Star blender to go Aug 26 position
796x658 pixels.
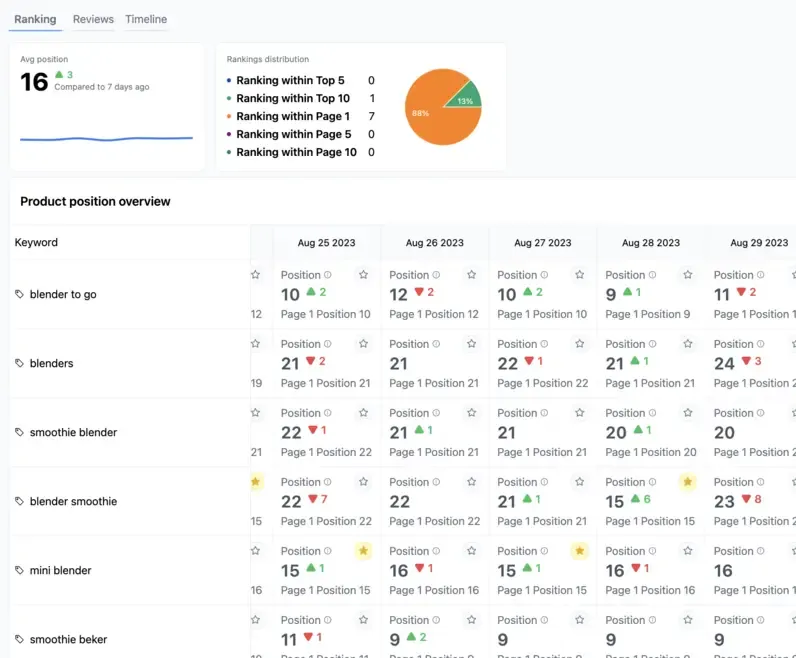tap(472, 275)
